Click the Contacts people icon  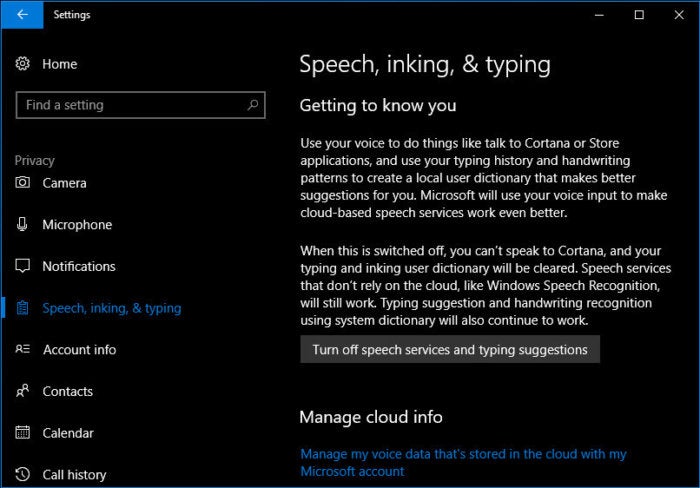point(22,391)
